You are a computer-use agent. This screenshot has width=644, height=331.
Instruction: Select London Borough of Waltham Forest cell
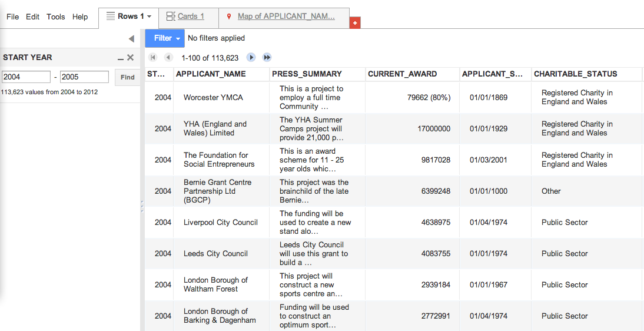[221, 285]
